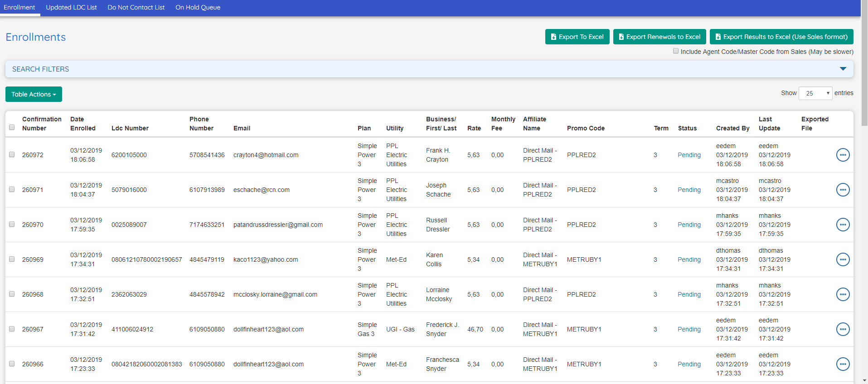Viewport: 868px width, 384px height.
Task: Open Pending status link for 260969
Action: coord(689,259)
